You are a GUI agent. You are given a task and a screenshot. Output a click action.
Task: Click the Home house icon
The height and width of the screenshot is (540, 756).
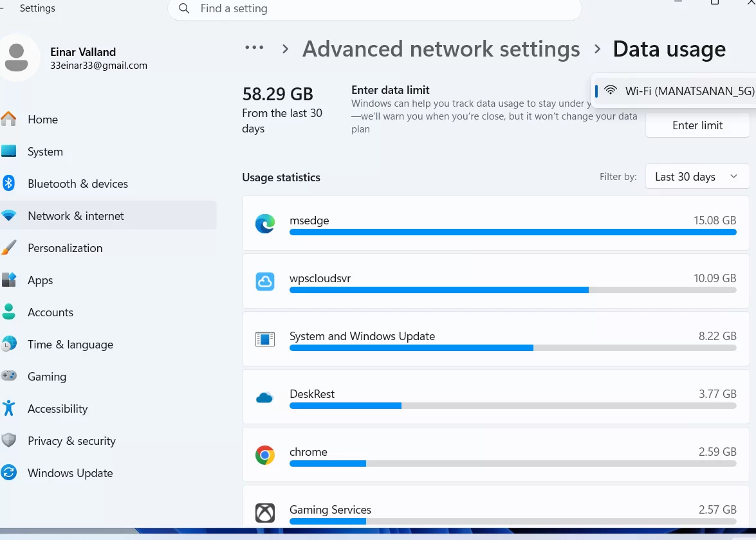8,118
